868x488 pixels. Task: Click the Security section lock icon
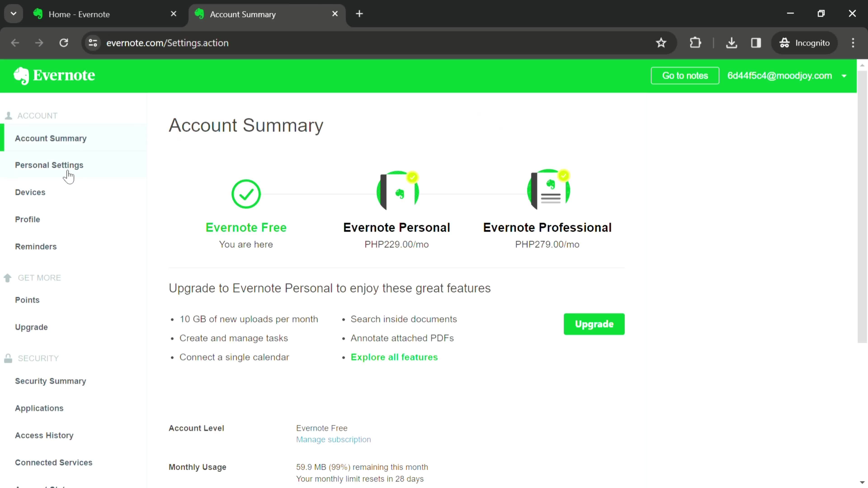[8, 358]
